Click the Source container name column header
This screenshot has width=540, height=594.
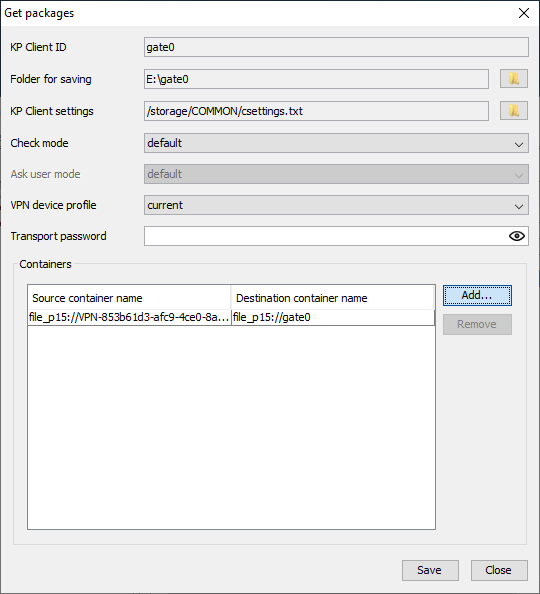point(129,298)
